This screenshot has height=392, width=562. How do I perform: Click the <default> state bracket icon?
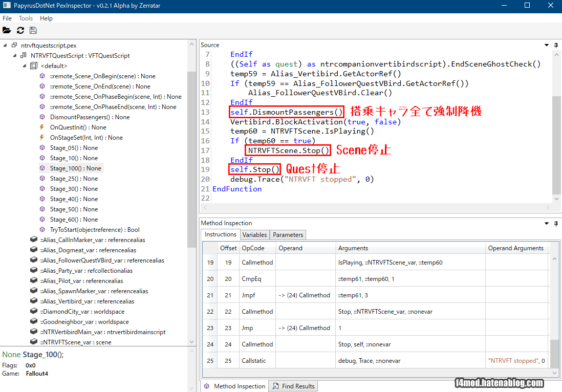point(34,66)
